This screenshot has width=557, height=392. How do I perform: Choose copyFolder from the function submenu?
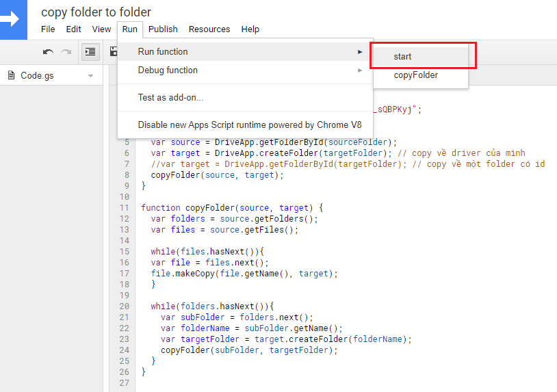[x=415, y=75]
